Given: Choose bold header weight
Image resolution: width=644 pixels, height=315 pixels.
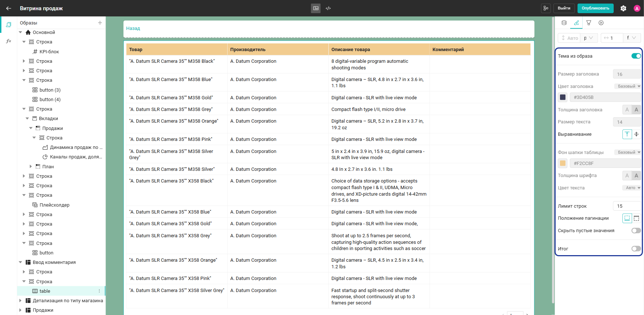Looking at the screenshot, I should pos(636,110).
